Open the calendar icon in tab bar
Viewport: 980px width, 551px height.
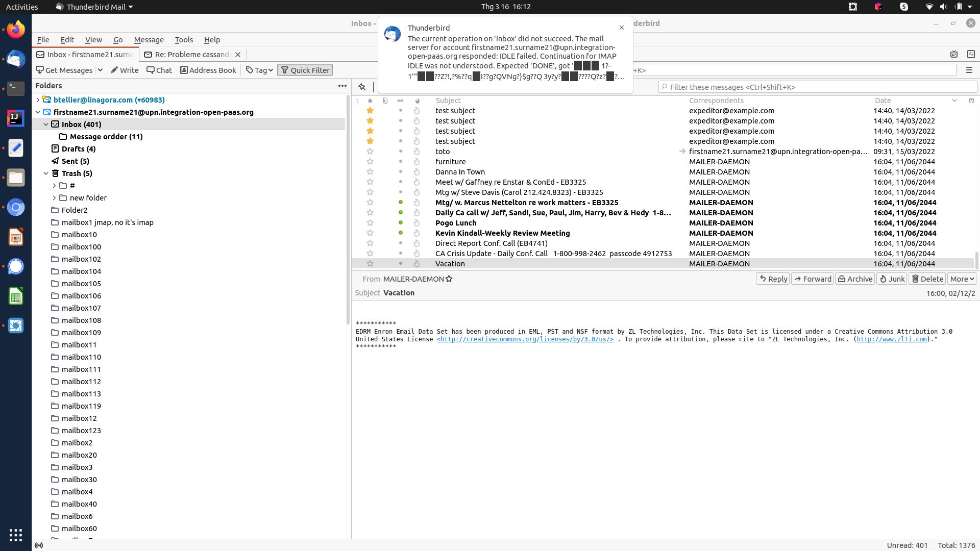(x=953, y=54)
